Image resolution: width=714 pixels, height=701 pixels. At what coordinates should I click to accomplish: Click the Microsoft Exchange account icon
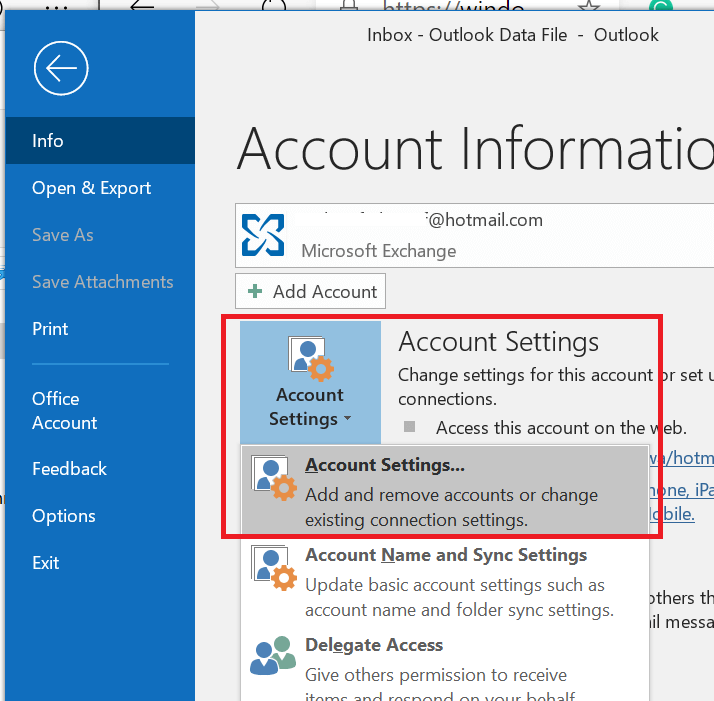coord(263,235)
